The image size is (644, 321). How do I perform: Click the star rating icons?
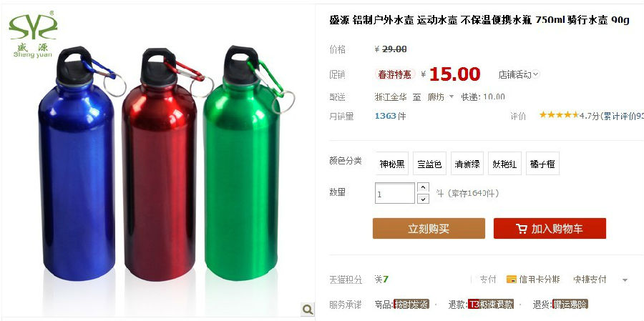[559, 115]
